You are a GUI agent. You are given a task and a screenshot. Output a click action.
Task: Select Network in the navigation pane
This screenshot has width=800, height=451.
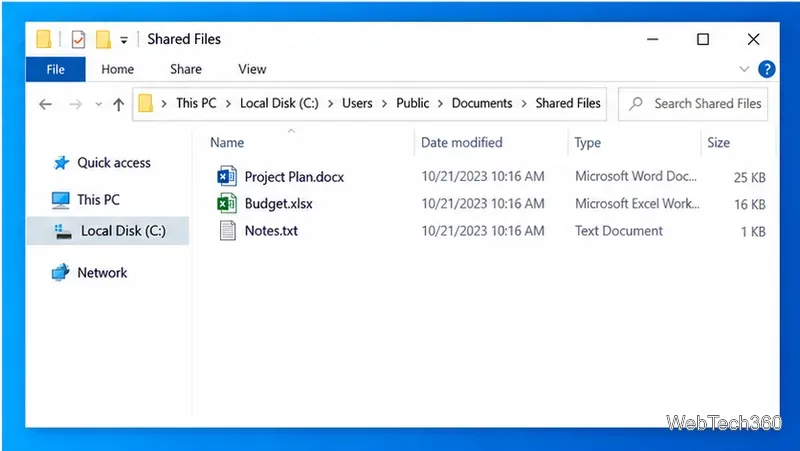point(102,273)
